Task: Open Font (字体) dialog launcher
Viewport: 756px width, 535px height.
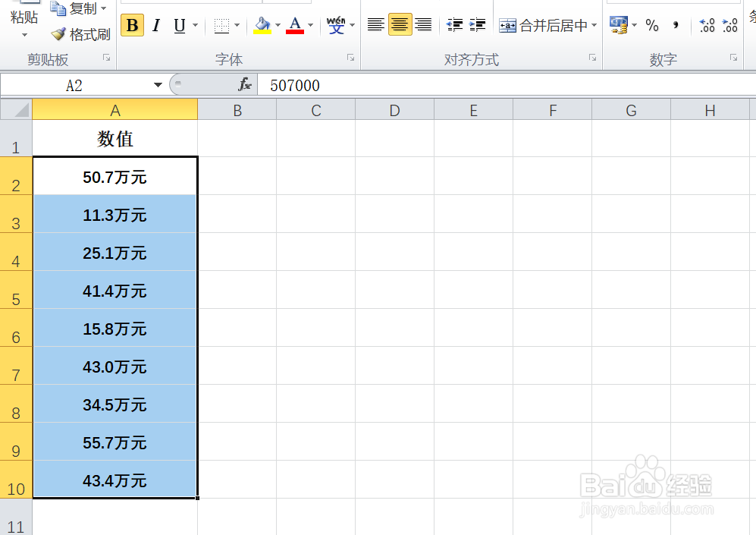Action: pos(350,58)
